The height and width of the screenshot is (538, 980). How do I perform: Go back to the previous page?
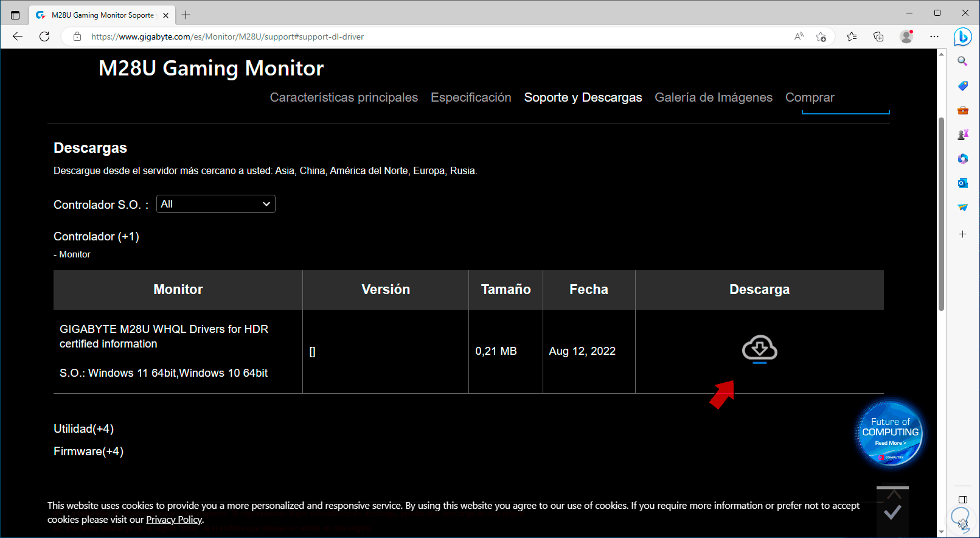[18, 37]
